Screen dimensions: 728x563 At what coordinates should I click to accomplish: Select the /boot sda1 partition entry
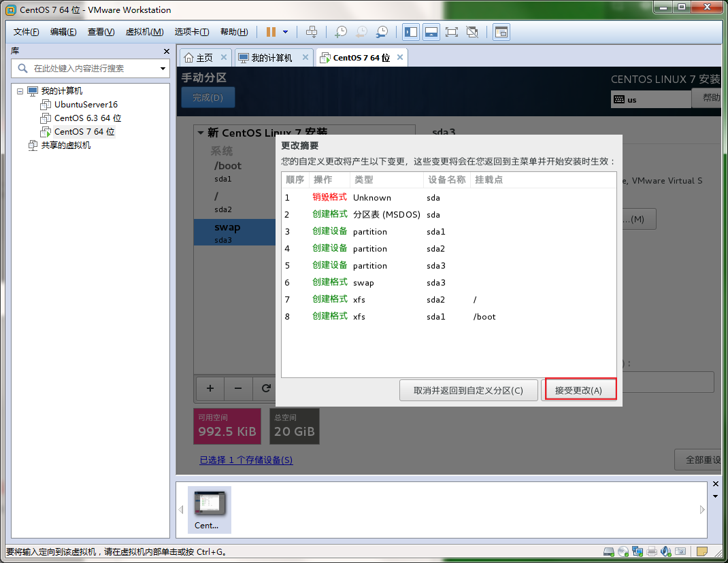point(235,171)
